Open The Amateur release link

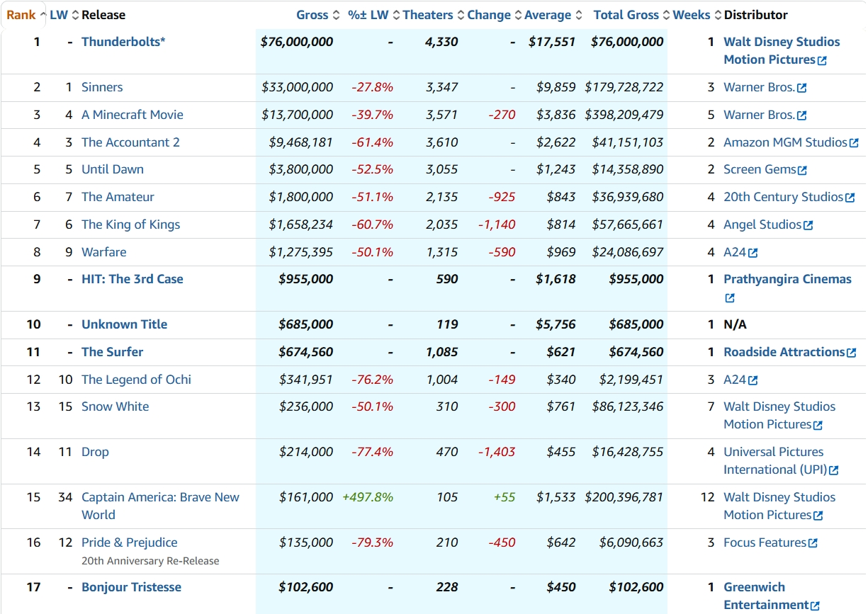click(118, 197)
